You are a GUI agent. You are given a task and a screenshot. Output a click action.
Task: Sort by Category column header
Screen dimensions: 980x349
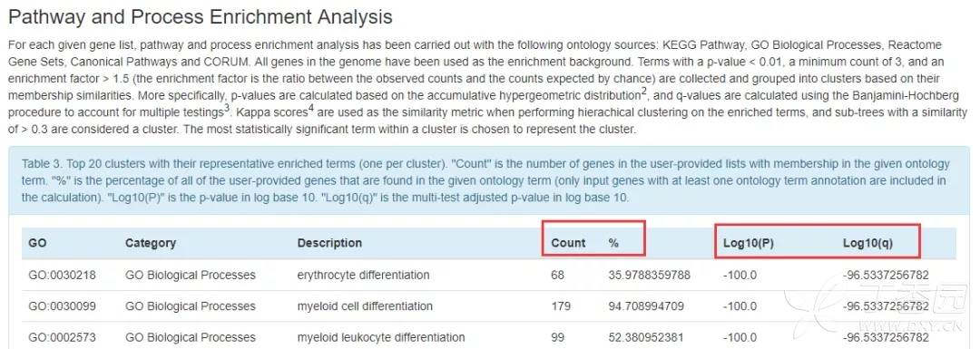click(150, 243)
